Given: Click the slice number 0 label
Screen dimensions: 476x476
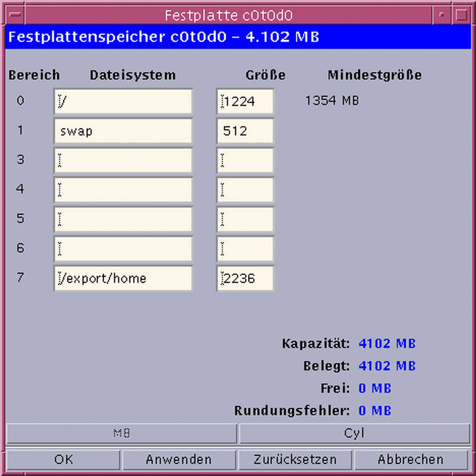Looking at the screenshot, I should click(x=20, y=100).
